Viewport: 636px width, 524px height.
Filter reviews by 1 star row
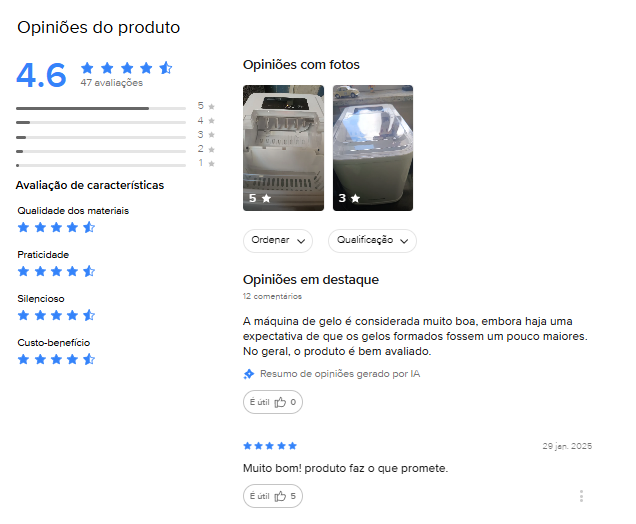(x=115, y=165)
